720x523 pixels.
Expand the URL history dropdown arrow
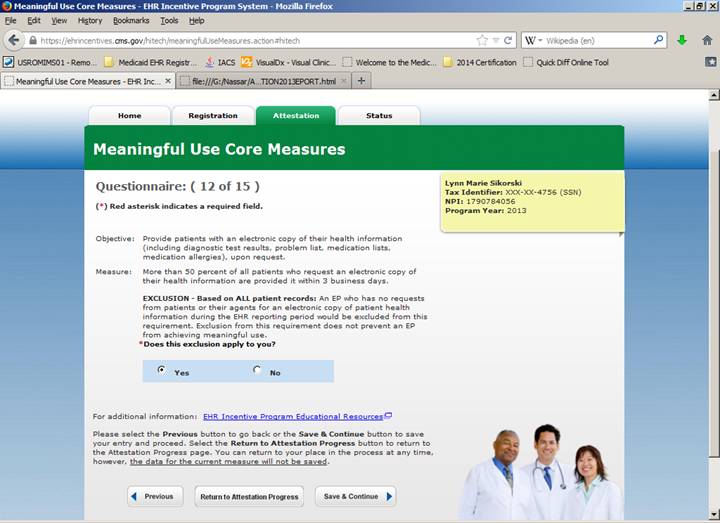pyautogui.click(x=496, y=41)
